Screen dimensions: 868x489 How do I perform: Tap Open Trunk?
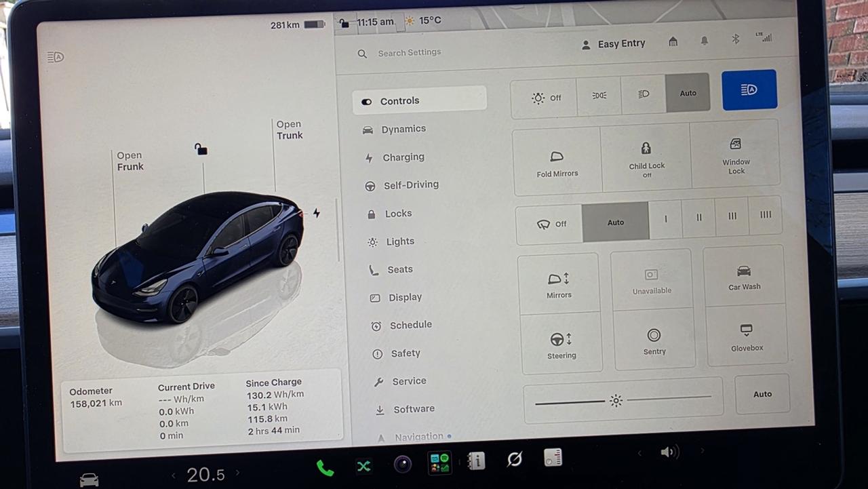click(x=290, y=130)
